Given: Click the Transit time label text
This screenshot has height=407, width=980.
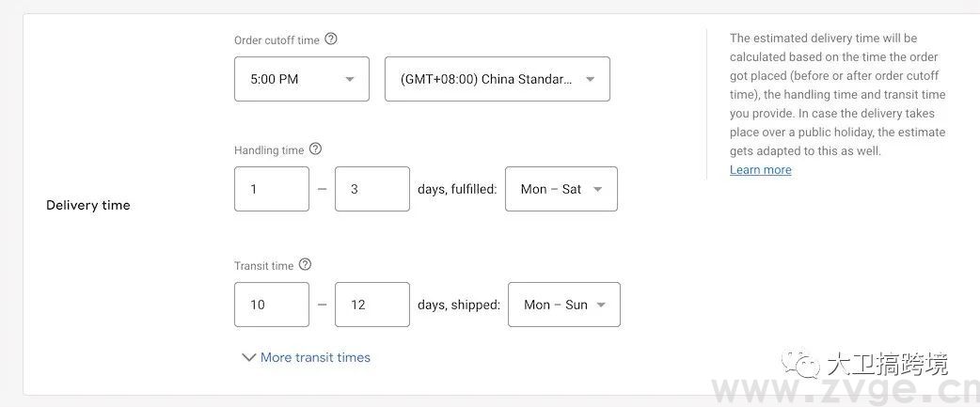Looking at the screenshot, I should tap(263, 266).
